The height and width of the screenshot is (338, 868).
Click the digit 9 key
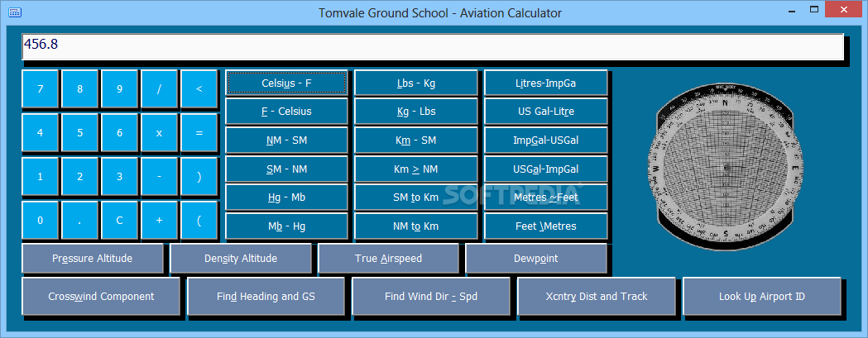click(120, 88)
